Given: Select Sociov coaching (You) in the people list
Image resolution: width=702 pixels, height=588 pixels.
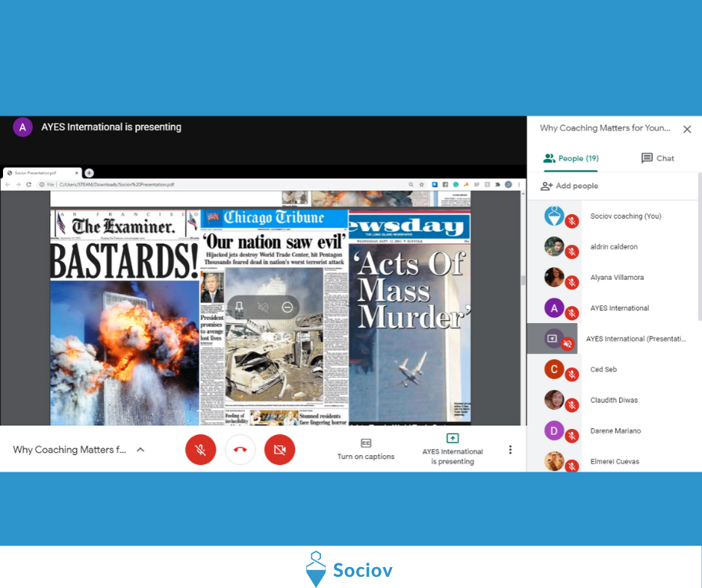Looking at the screenshot, I should (612, 216).
